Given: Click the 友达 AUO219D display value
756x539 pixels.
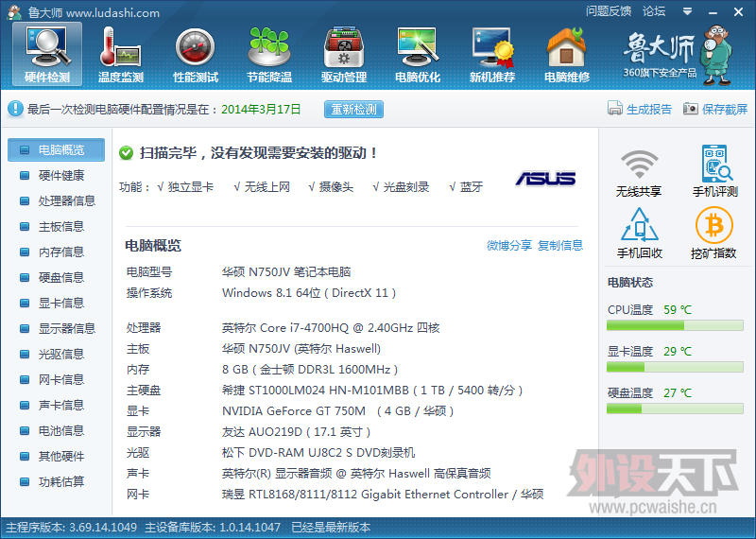Looking at the screenshot, I should (296, 432).
